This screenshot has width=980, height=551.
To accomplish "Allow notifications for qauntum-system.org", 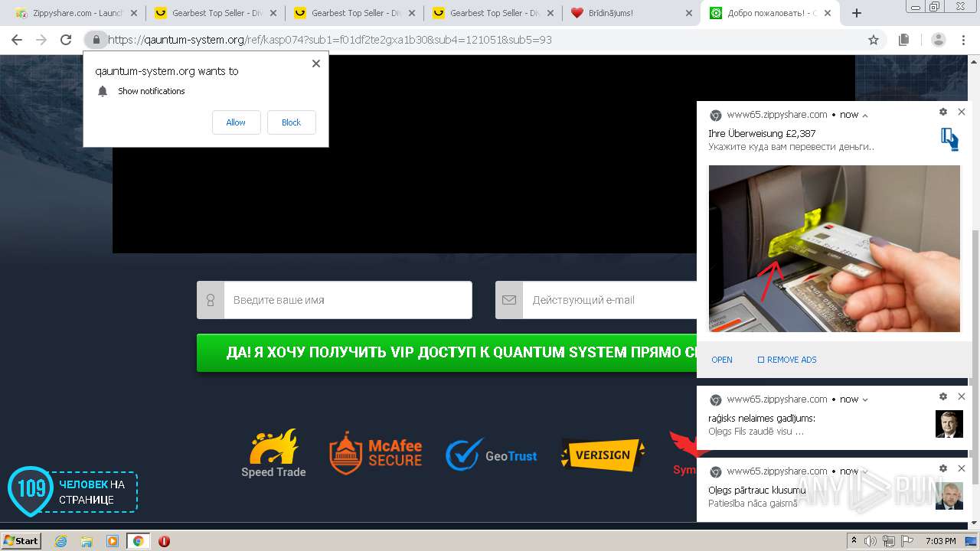I will [x=236, y=122].
